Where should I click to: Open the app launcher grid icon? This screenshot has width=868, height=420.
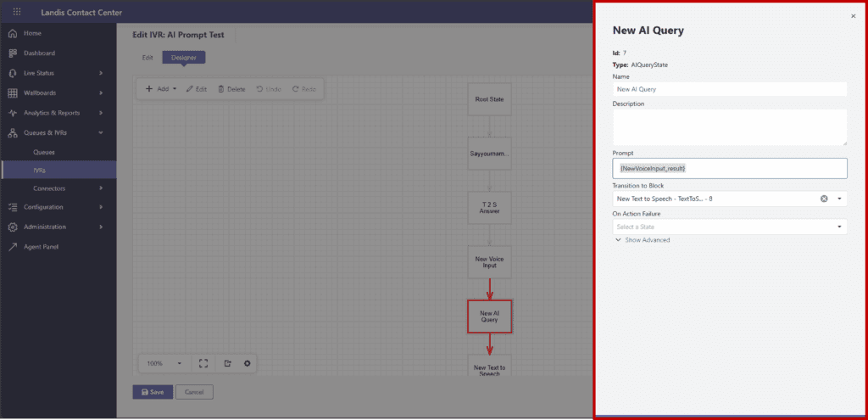pyautogui.click(x=18, y=12)
